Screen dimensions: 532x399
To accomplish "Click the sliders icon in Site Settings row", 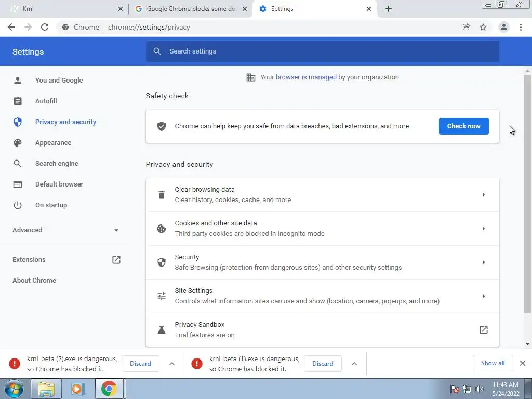I will [x=162, y=296].
